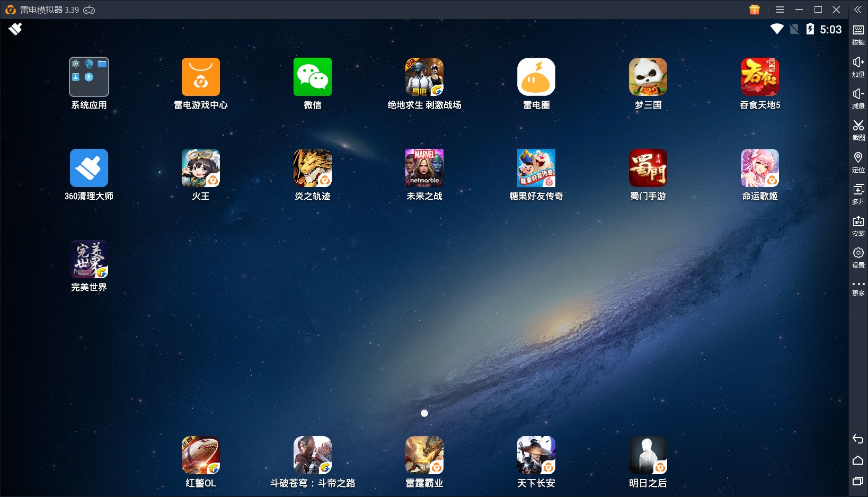Launch the 雷电圈 app

[x=536, y=77]
